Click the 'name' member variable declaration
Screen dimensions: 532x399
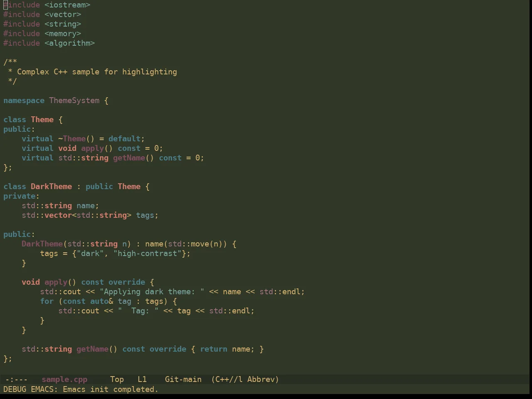[x=86, y=206]
